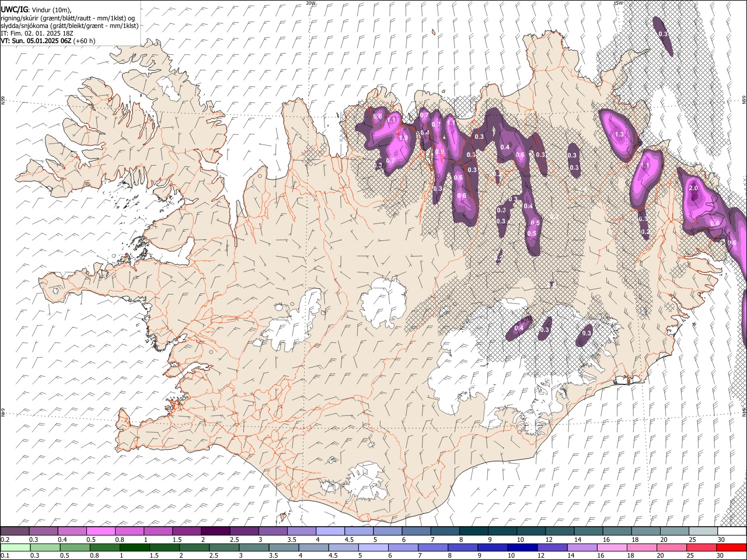The height and width of the screenshot is (560, 747).
Task: Select the rain swatch between 25 and 30
Action: [701, 547]
